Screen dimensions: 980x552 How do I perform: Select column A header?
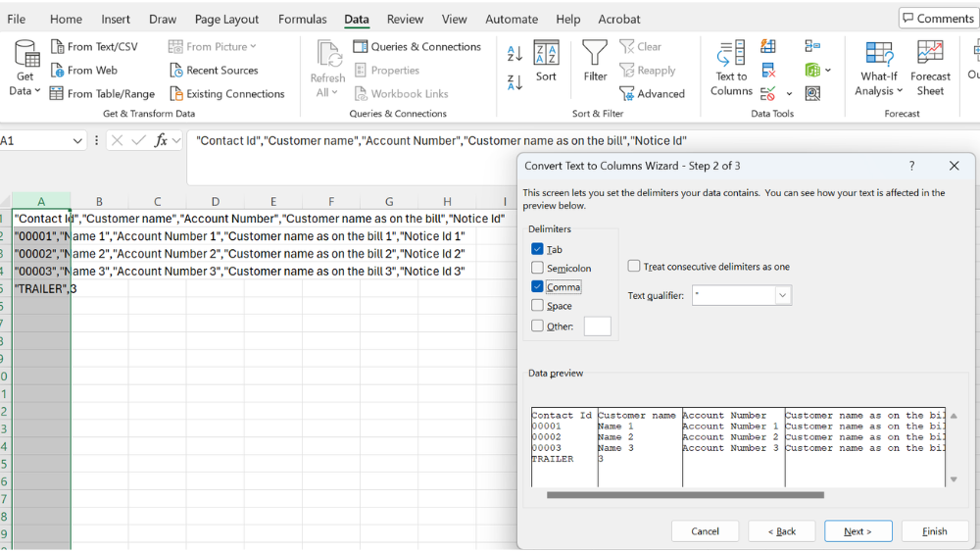(x=41, y=201)
